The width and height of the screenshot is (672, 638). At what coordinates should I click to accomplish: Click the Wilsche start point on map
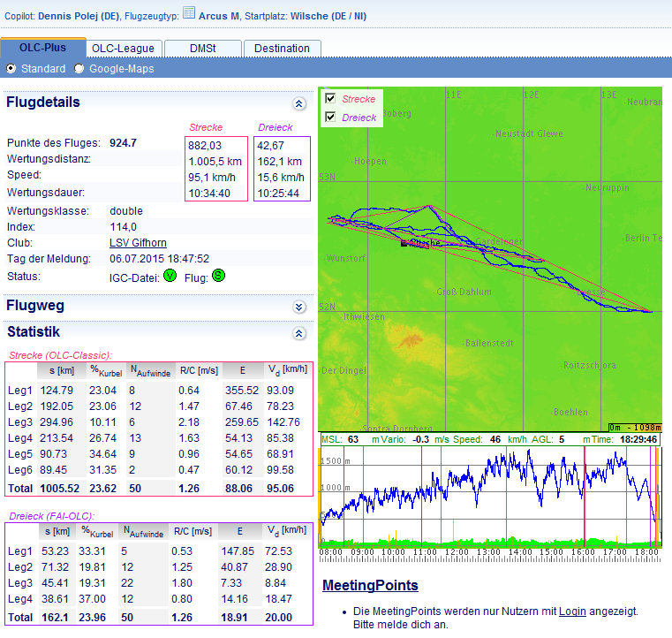tap(404, 243)
